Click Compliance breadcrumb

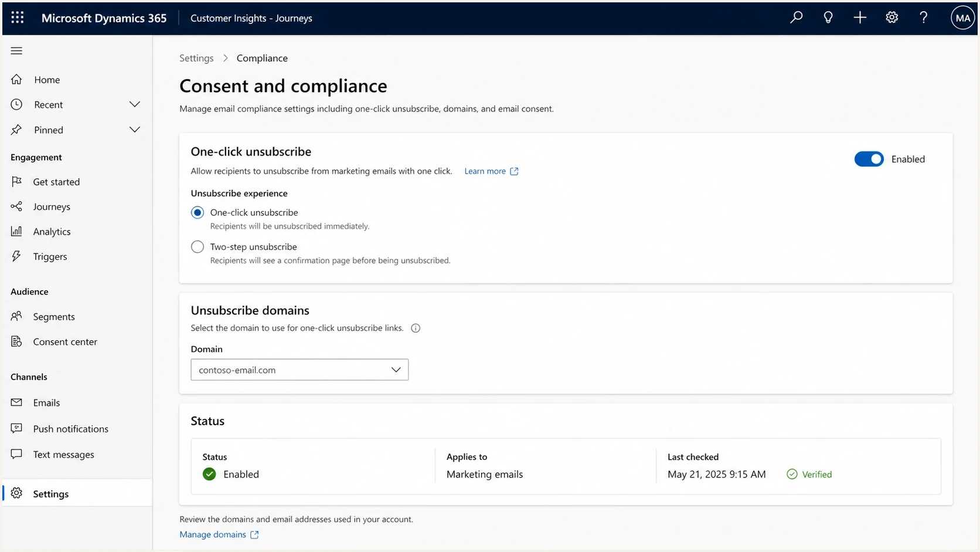(x=262, y=58)
